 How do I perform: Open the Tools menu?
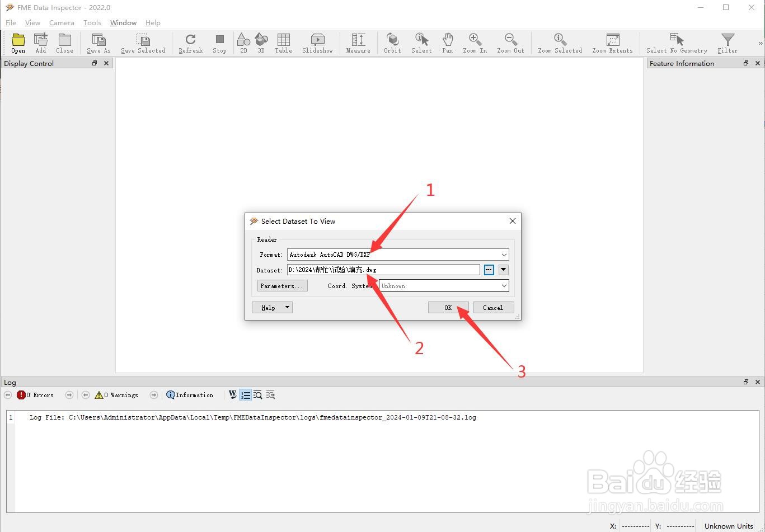click(92, 23)
